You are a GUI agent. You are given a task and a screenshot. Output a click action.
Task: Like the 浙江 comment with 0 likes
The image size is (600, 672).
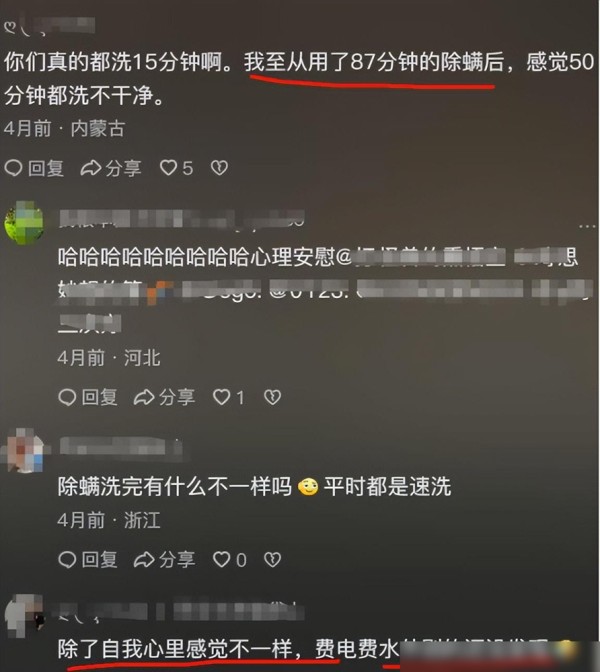pyautogui.click(x=222, y=559)
